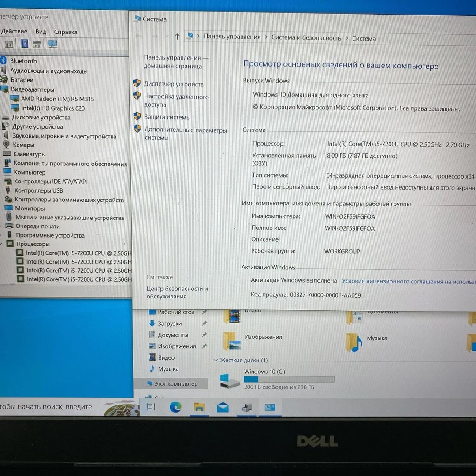Click the Очереди печати printer icon
The image size is (476, 476).
coord(10,226)
